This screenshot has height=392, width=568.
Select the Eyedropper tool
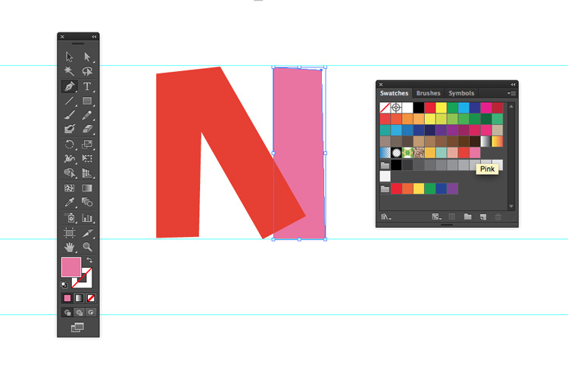coord(69,202)
